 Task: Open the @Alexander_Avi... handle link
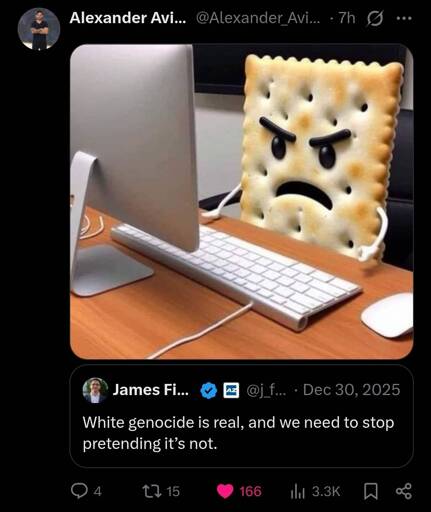[258, 18]
